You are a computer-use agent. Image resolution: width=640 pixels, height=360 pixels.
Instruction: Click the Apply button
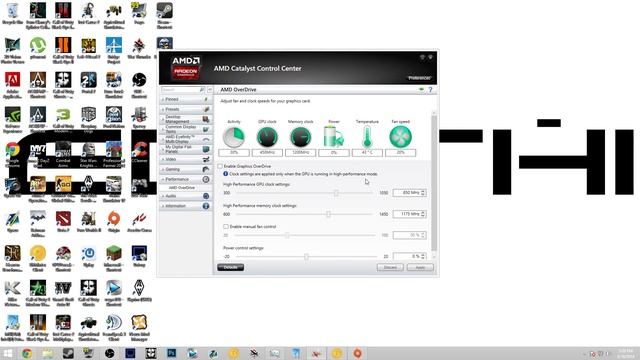(420, 267)
